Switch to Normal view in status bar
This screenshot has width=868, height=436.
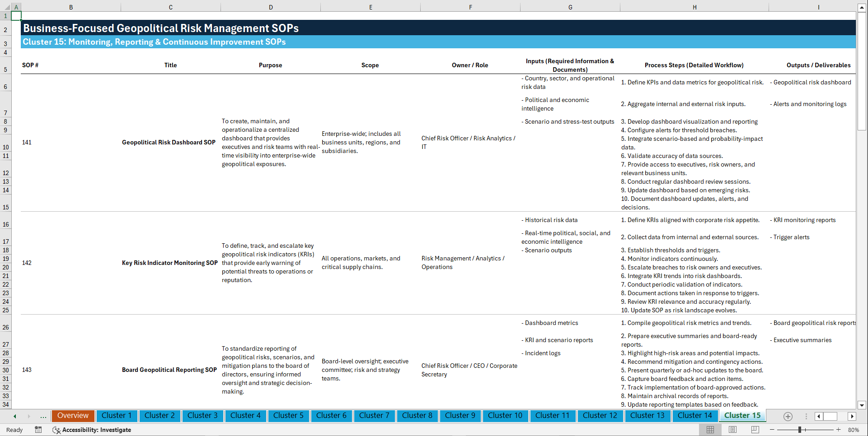[710, 430]
